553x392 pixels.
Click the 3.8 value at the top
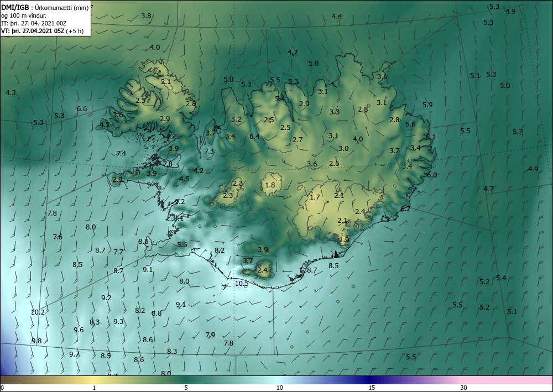click(x=146, y=16)
